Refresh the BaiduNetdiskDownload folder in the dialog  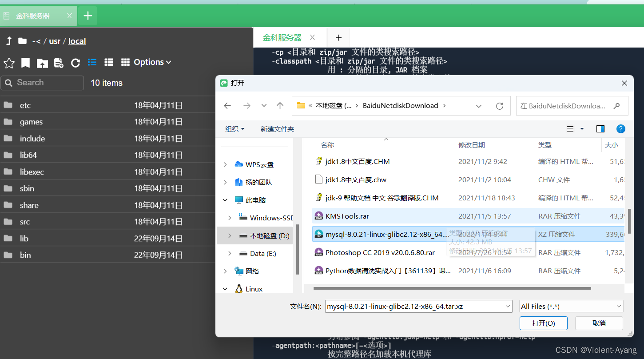[x=500, y=106]
